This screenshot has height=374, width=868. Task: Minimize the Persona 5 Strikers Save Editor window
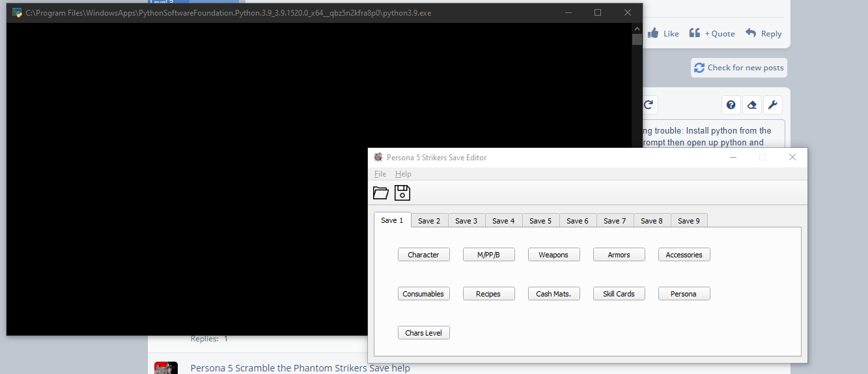pos(733,157)
